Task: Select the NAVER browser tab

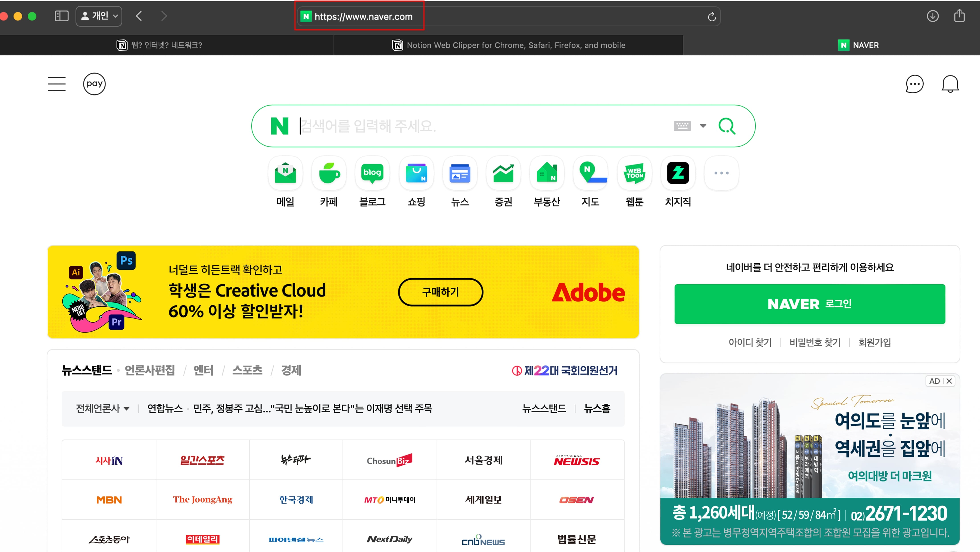Action: click(832, 45)
